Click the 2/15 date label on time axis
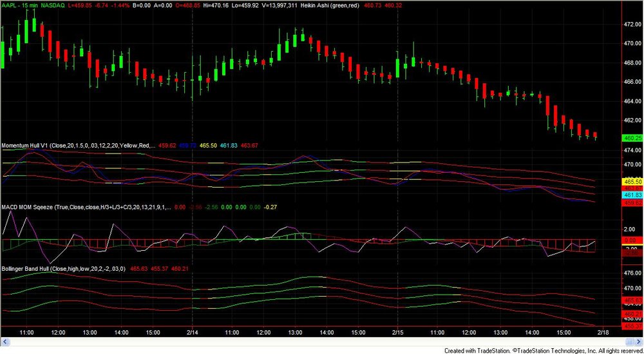Screen dimensions: 644x354 pos(397,332)
